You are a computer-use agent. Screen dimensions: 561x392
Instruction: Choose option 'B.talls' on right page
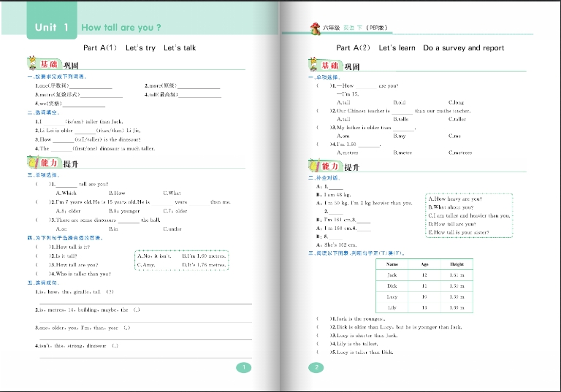tap(401, 120)
